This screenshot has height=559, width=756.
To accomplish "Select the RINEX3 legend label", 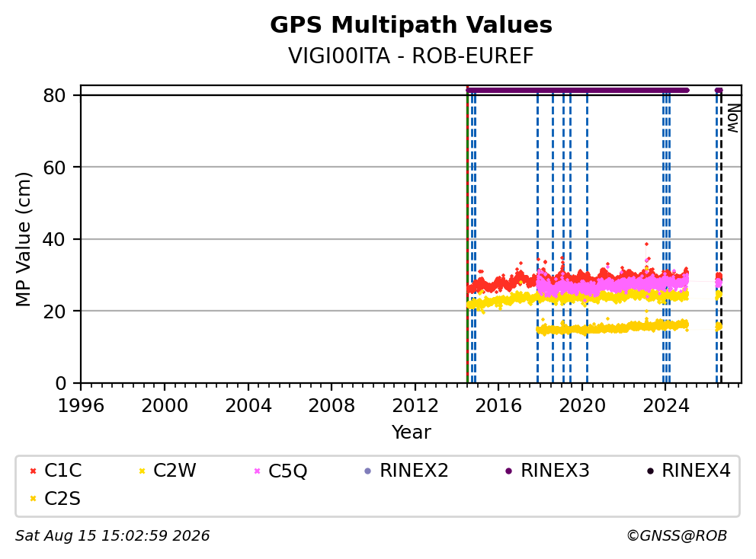I will (x=555, y=471).
